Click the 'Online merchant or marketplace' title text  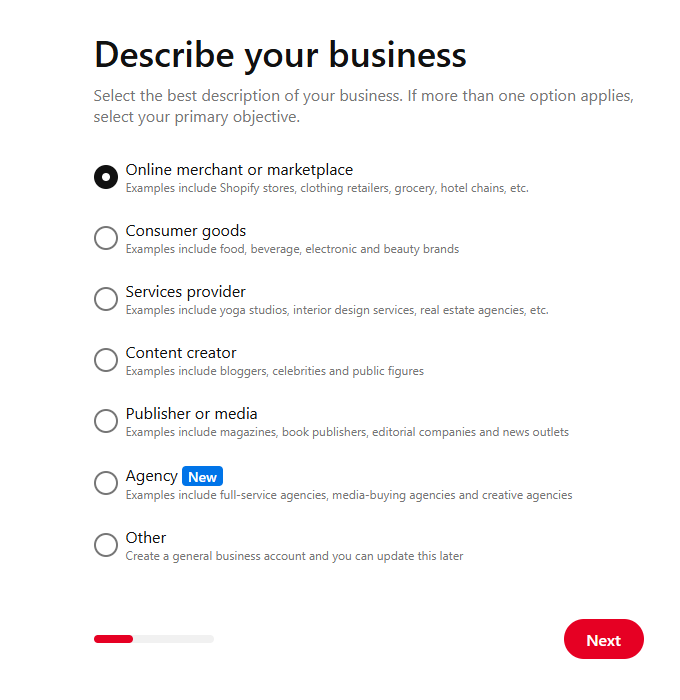(239, 170)
